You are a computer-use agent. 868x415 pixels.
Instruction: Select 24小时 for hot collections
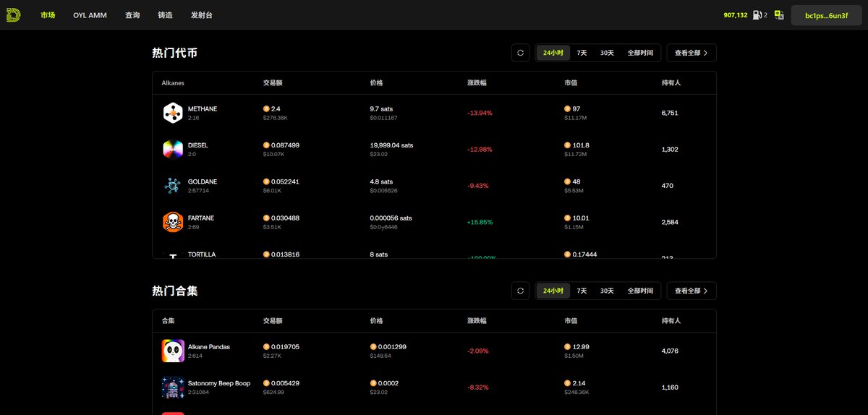pyautogui.click(x=553, y=291)
